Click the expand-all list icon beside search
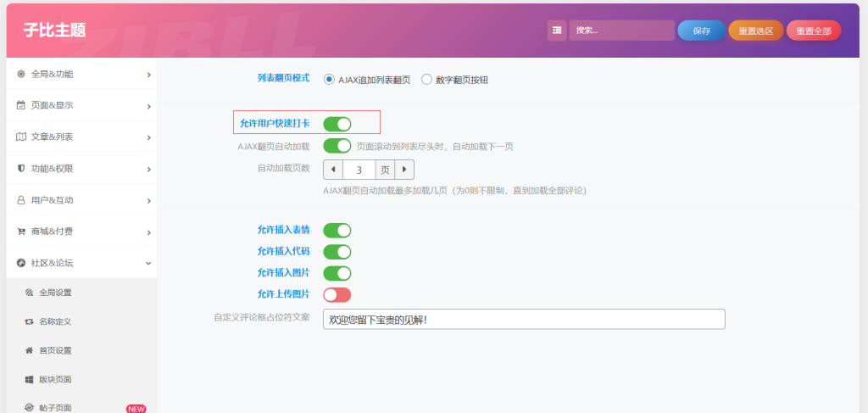 coord(557,31)
